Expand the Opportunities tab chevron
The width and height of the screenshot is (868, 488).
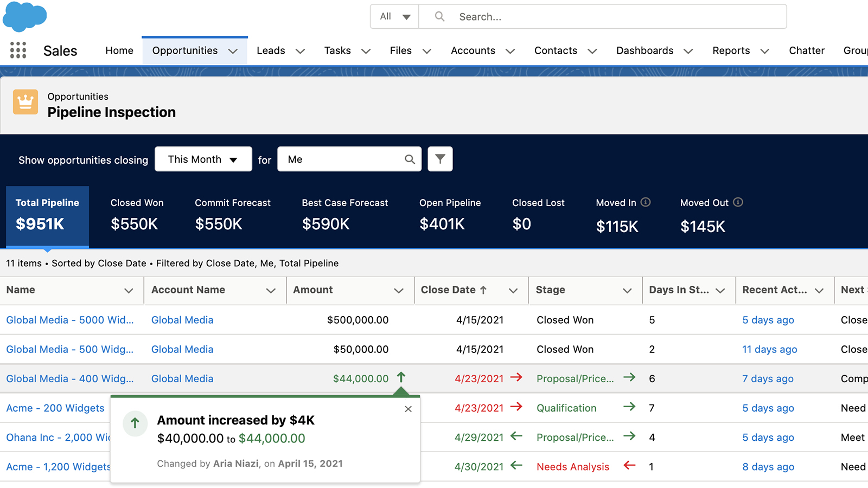tap(233, 50)
